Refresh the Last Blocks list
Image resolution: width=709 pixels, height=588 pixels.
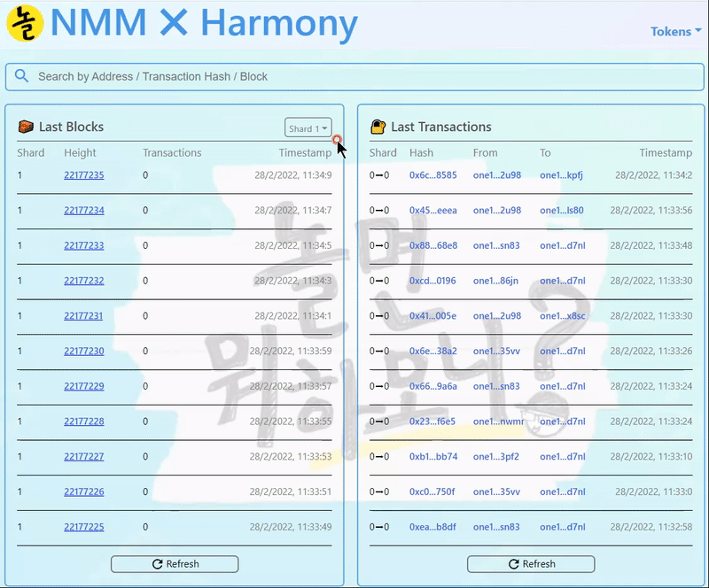[175, 564]
